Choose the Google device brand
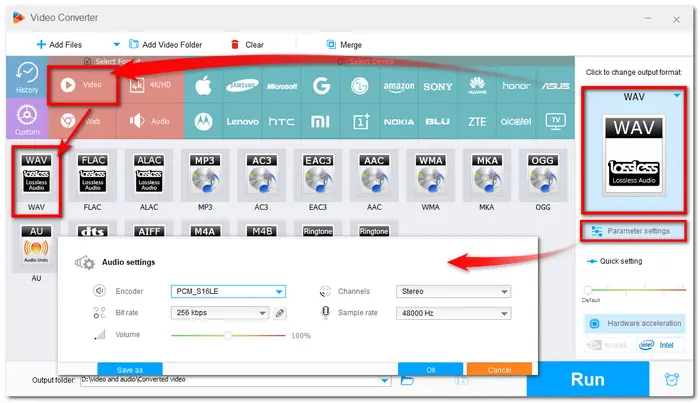The image size is (700, 403). (x=321, y=85)
